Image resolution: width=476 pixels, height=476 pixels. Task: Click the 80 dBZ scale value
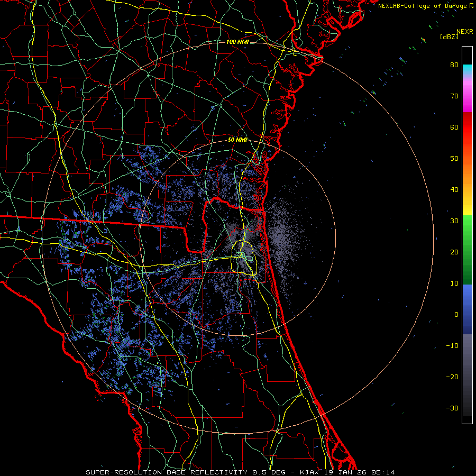pyautogui.click(x=454, y=65)
